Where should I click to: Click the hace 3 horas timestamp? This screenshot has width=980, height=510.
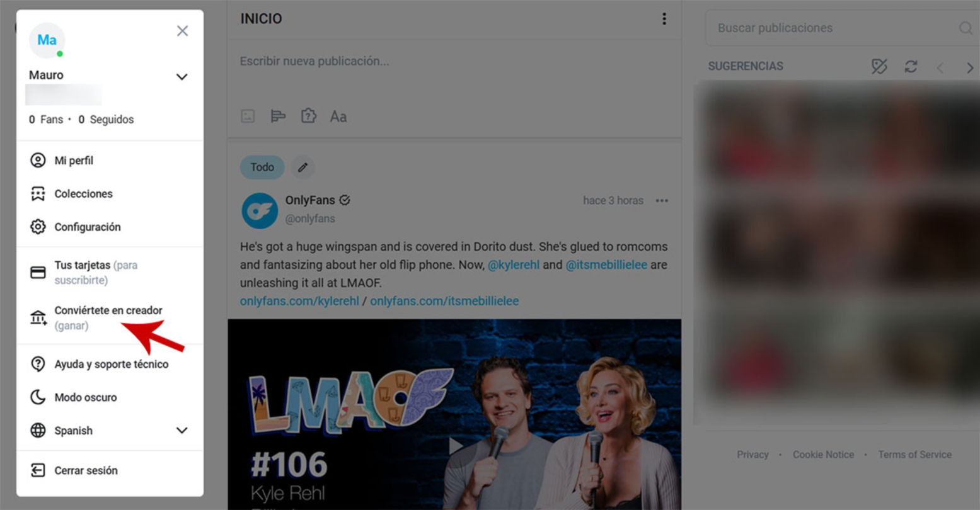click(x=613, y=201)
